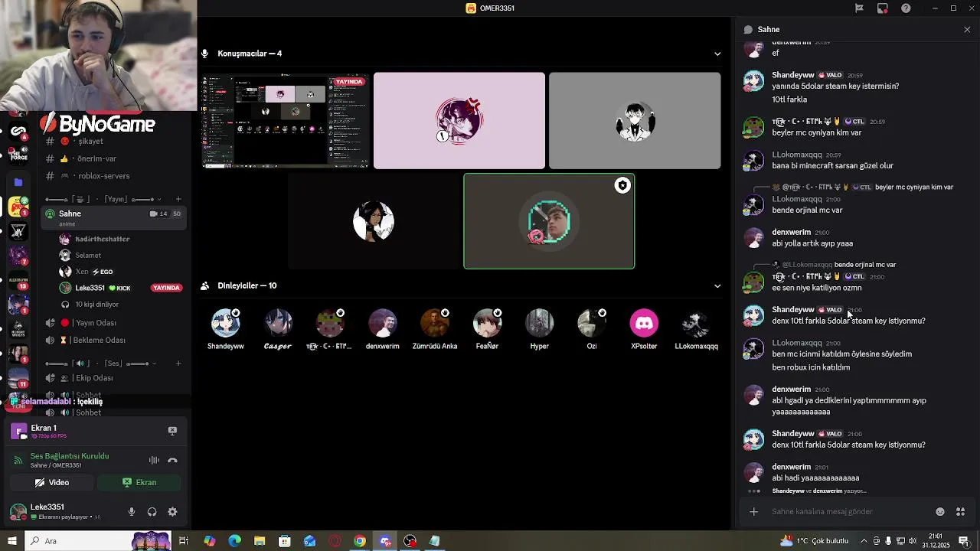Collapse the Konuşmacılar speakers section
This screenshot has width=980, height=551.
[x=717, y=54]
